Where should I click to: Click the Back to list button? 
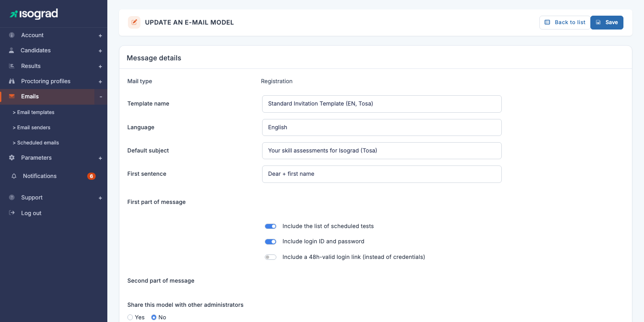click(565, 22)
